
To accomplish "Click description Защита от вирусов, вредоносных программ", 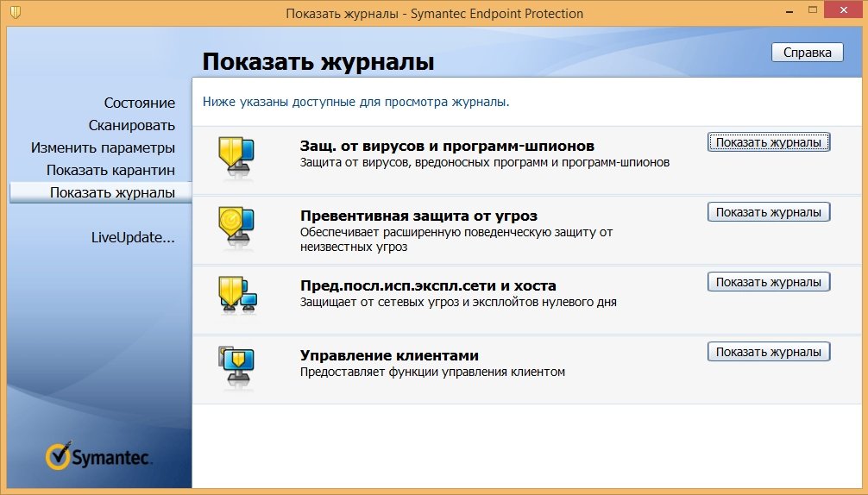I will [x=485, y=163].
